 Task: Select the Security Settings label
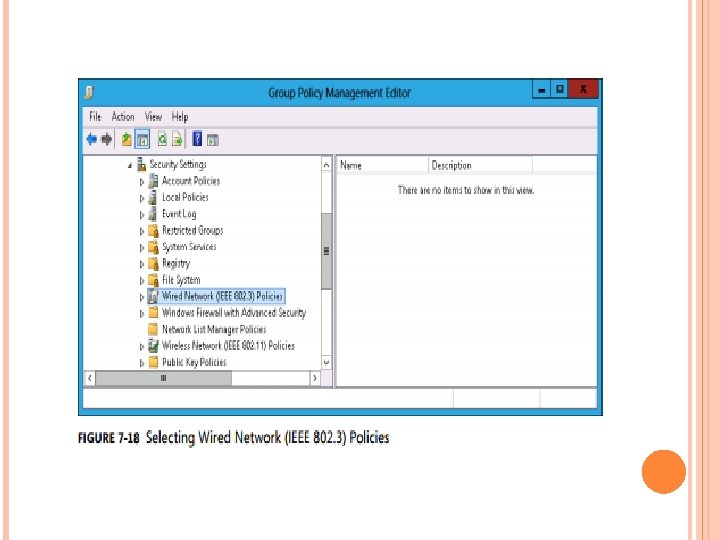tap(178, 164)
